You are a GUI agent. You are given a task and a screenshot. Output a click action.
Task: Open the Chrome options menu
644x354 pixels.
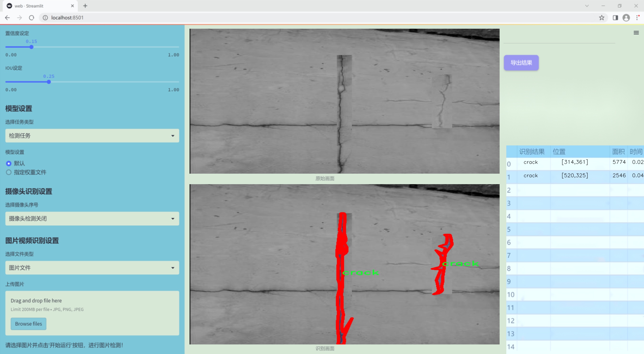(x=638, y=17)
